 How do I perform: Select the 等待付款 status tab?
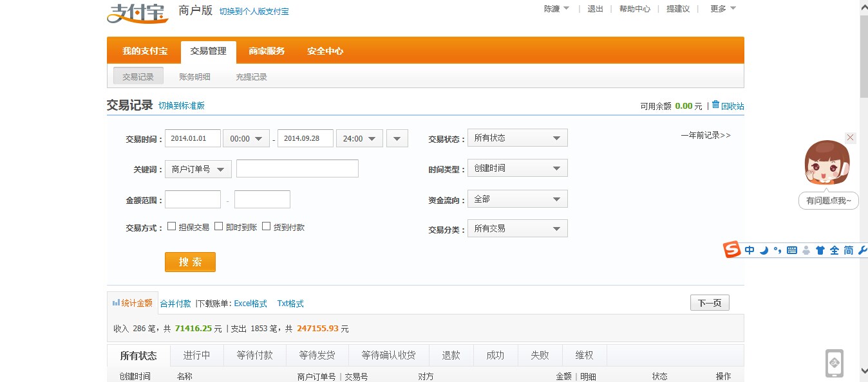coord(254,356)
